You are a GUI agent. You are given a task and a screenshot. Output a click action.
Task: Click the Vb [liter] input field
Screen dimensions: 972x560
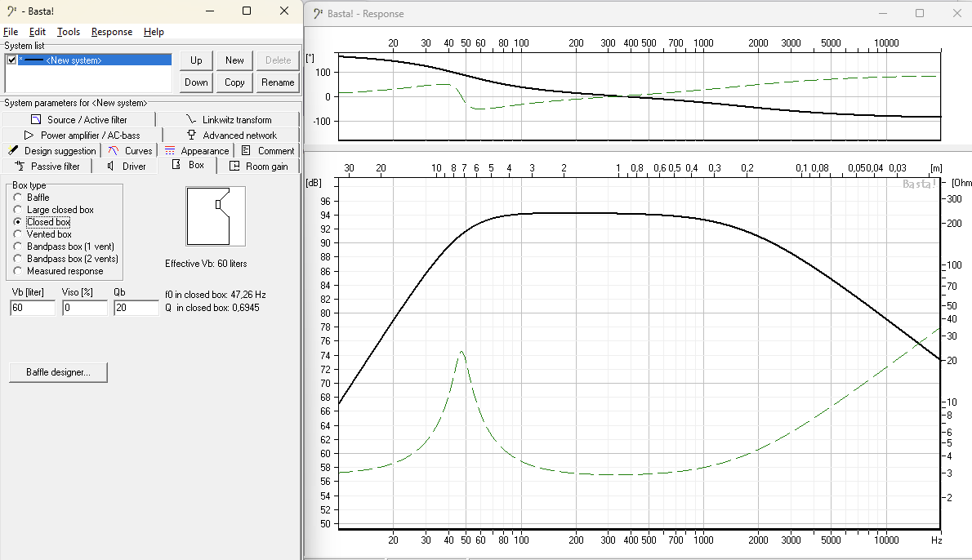click(x=33, y=308)
